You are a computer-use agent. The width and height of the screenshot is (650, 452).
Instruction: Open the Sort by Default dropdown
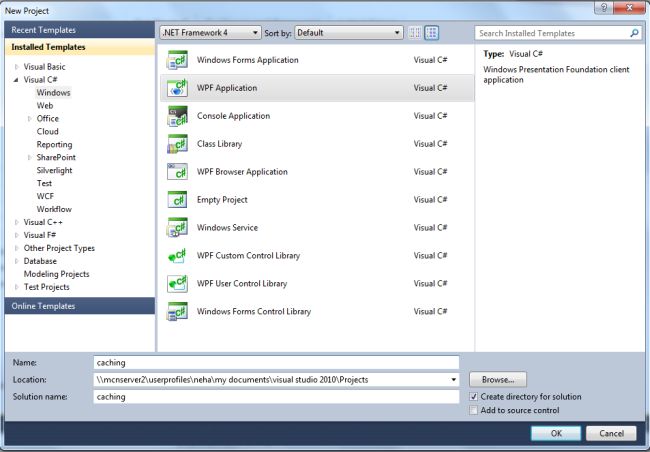pyautogui.click(x=349, y=33)
